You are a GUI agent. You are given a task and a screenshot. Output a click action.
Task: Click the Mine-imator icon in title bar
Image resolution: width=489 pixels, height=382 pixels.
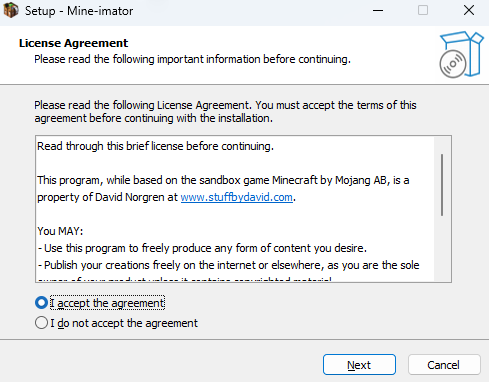tap(11, 10)
